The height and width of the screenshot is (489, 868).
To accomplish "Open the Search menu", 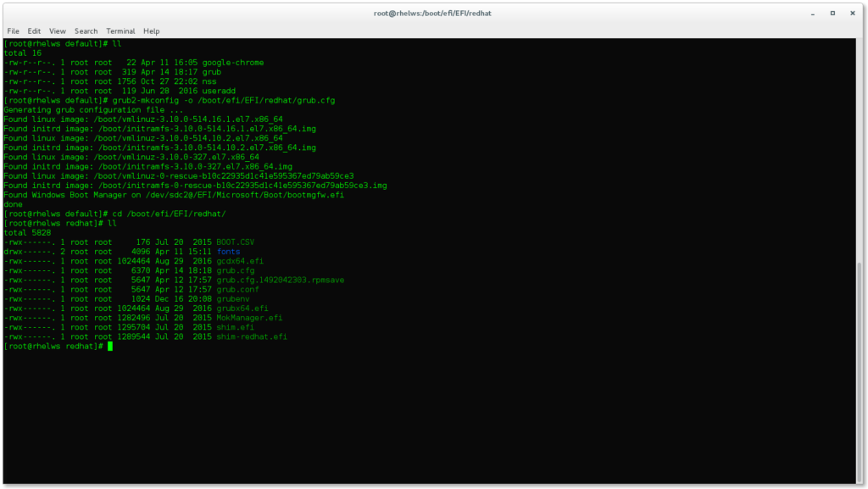I will tap(85, 31).
